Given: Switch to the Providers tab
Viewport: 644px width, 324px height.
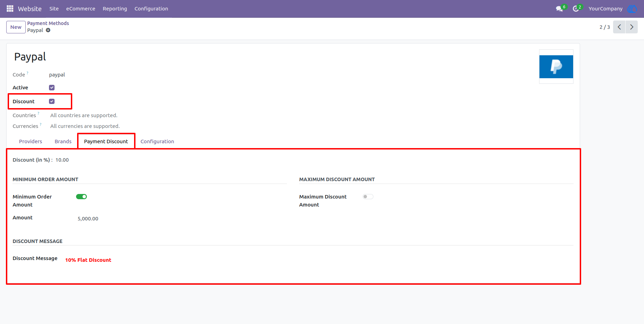Looking at the screenshot, I should [31, 141].
